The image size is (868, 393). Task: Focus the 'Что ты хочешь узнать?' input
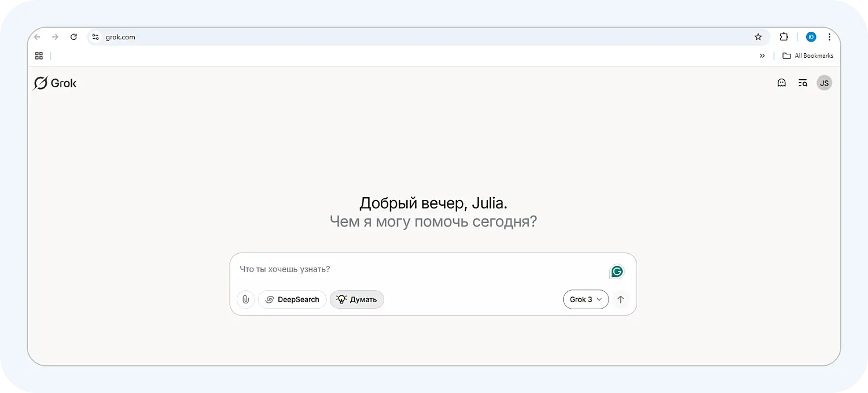[417, 269]
